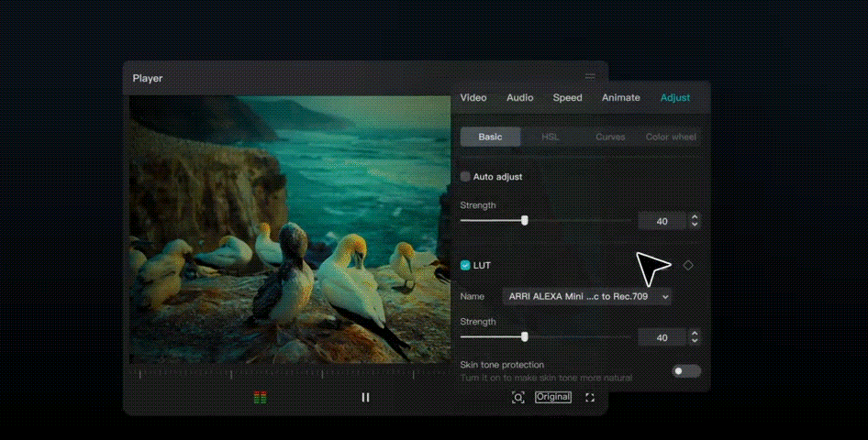The image size is (868, 440).
Task: Click the video preview of seabirds
Action: [290, 229]
